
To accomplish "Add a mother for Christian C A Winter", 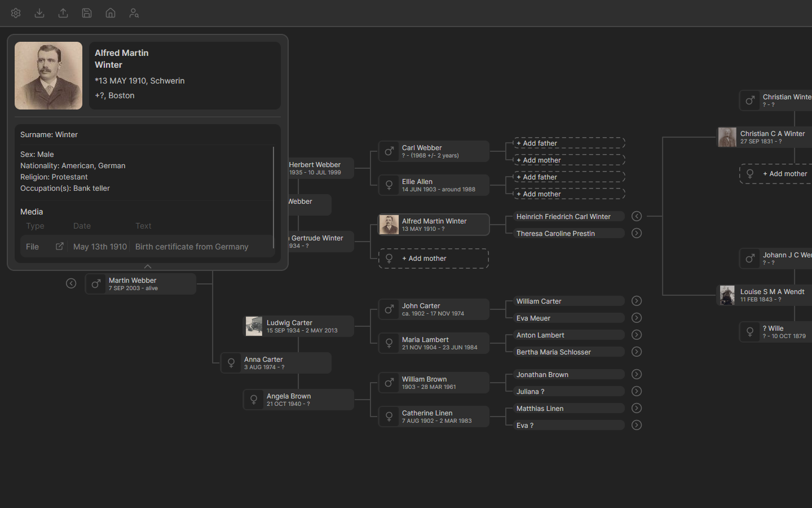I will [x=786, y=174].
